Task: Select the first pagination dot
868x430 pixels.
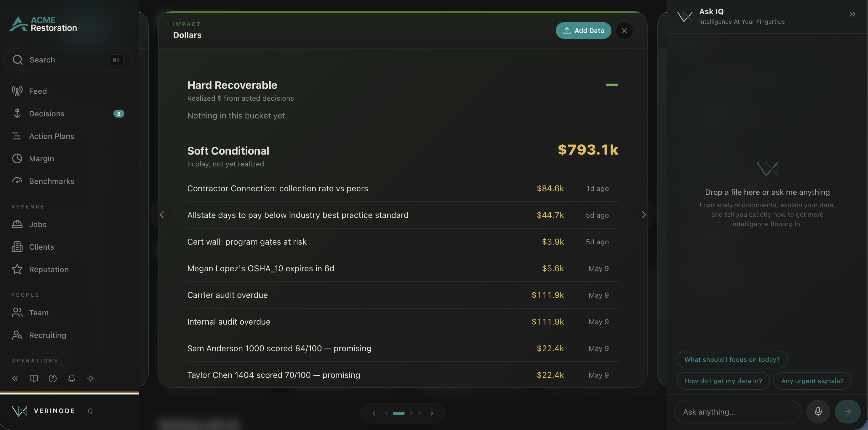Action: [386, 413]
